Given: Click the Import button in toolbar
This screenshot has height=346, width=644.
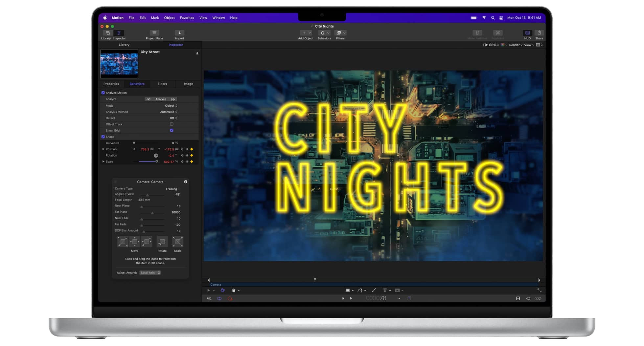Looking at the screenshot, I should pos(179,33).
